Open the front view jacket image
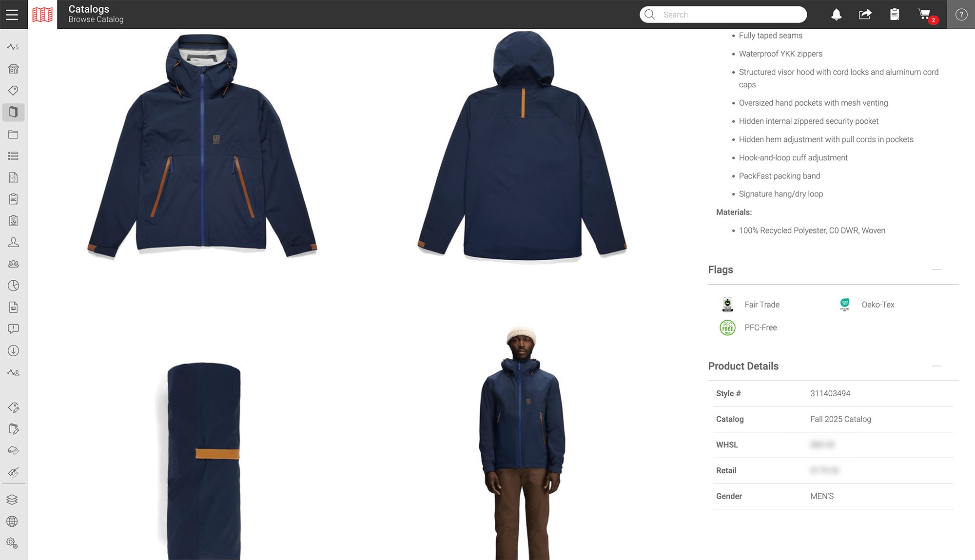 pos(202,146)
